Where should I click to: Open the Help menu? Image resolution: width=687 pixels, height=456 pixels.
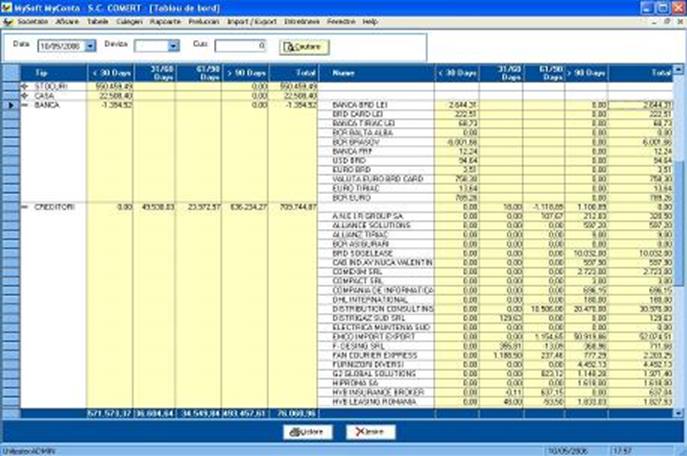[x=370, y=21]
